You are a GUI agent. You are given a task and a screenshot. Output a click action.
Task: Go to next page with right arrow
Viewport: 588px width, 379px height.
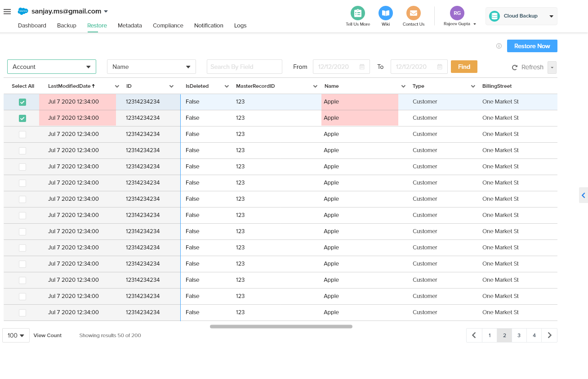click(x=549, y=335)
